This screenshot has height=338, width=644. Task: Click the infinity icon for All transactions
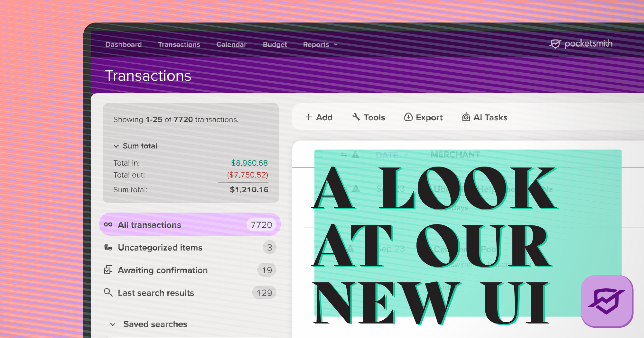tap(108, 224)
